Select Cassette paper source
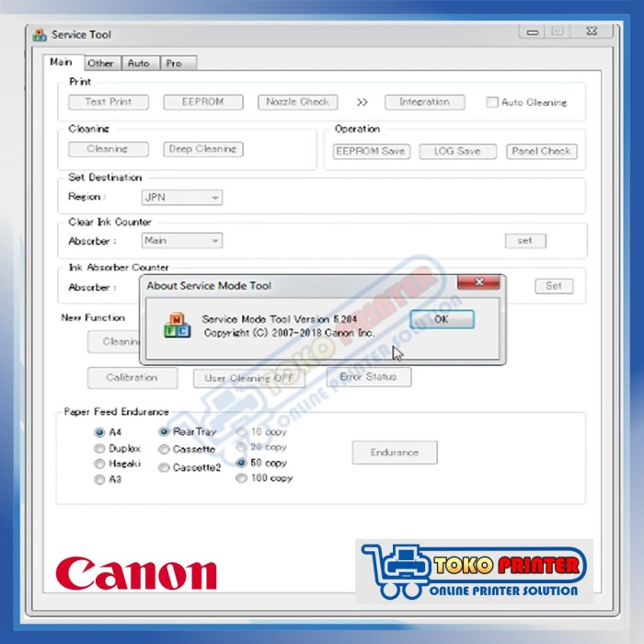644x644 pixels. pyautogui.click(x=164, y=449)
